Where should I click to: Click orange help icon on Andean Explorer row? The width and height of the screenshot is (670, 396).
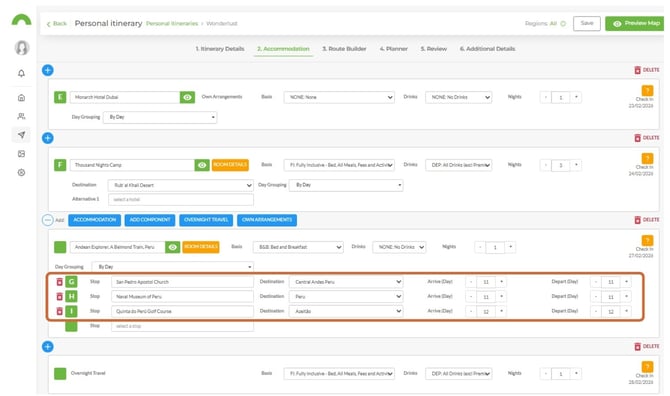pyautogui.click(x=647, y=241)
